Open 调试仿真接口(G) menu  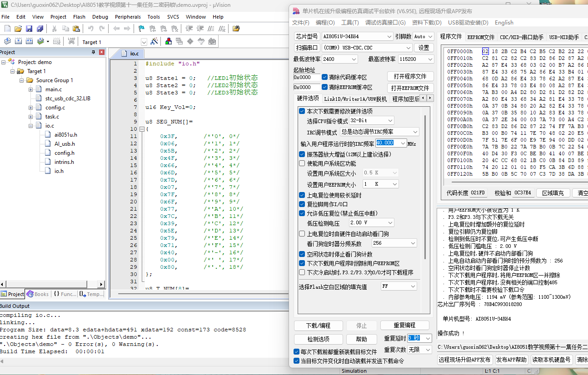pos(385,23)
